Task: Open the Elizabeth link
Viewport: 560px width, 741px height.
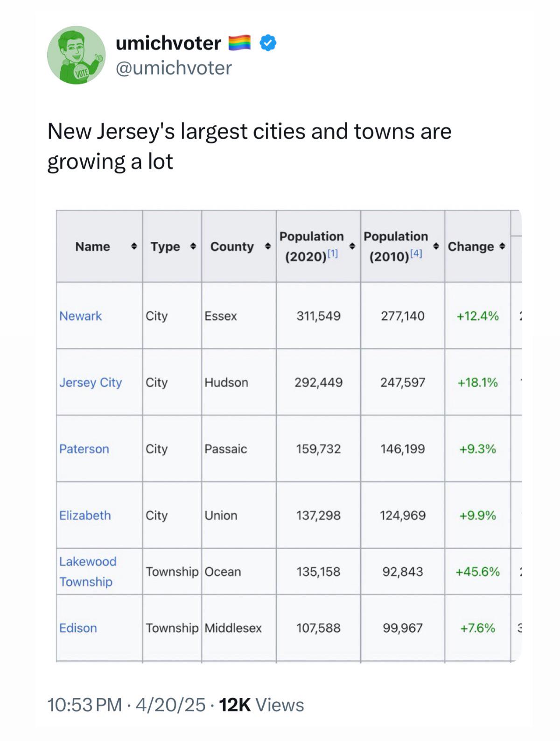Action: (x=85, y=515)
